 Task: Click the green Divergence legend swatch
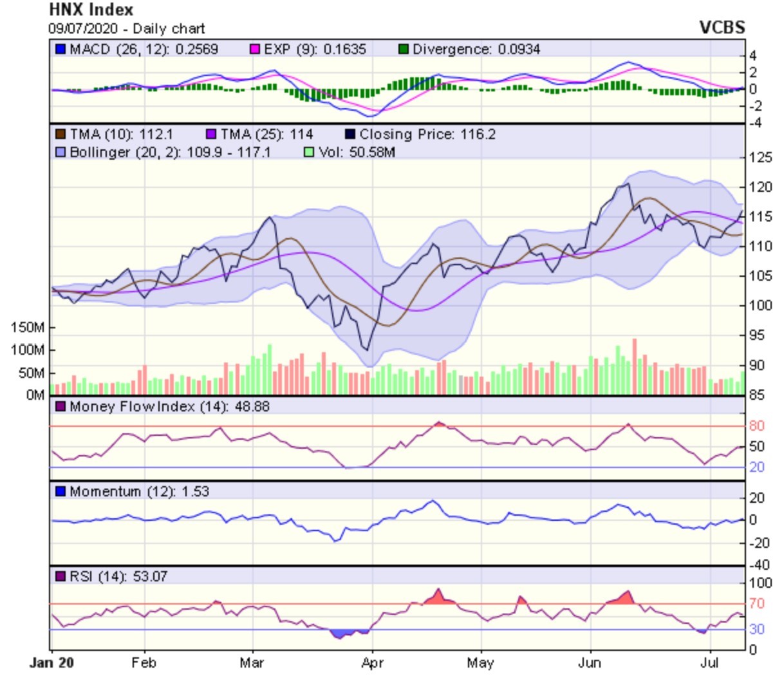click(404, 49)
